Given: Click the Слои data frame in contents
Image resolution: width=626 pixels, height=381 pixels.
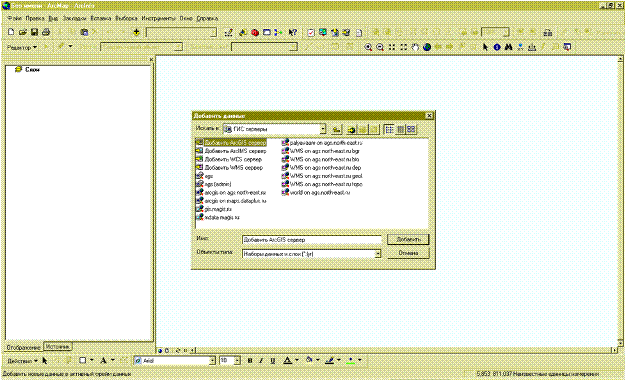Looking at the screenshot, I should point(27,69).
